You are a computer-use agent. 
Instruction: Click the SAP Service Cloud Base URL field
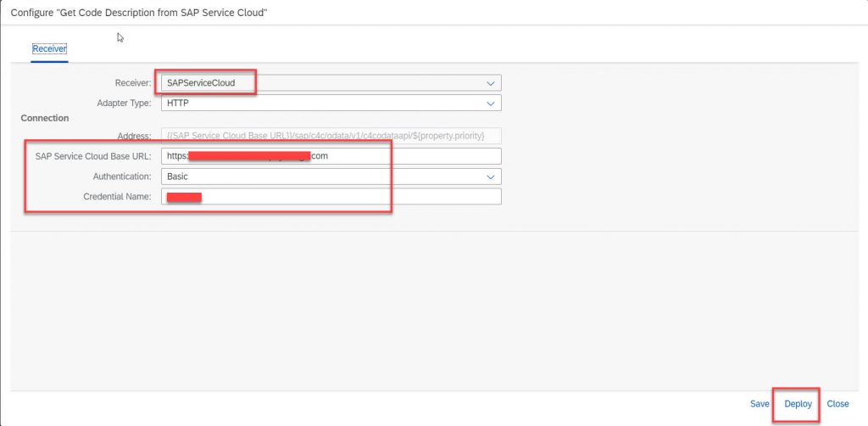point(331,156)
